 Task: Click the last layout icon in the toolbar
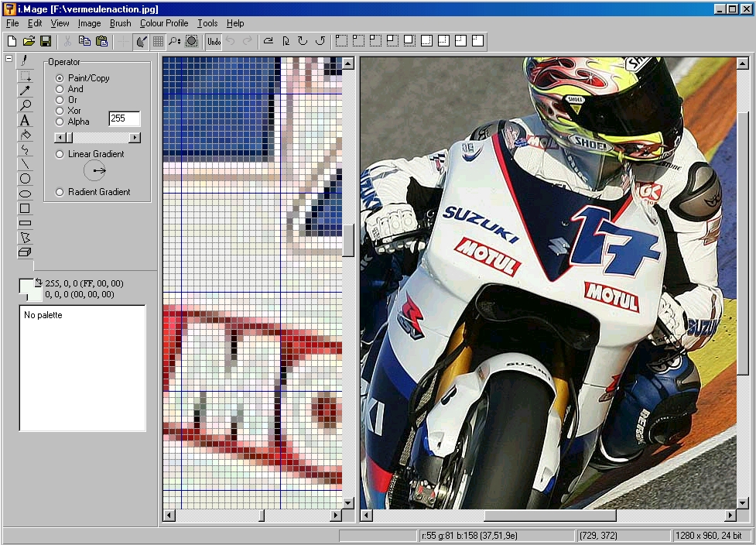[x=477, y=41]
